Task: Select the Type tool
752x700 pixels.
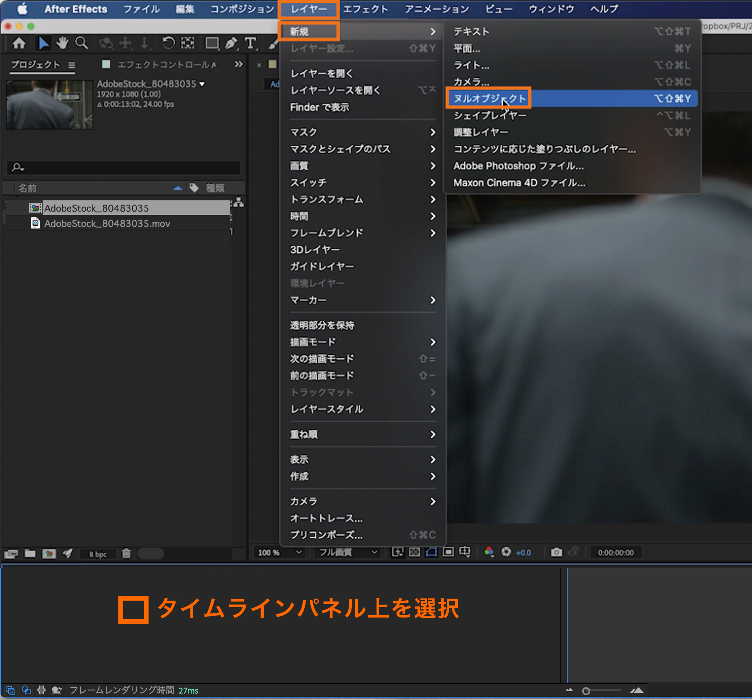Action: pyautogui.click(x=250, y=43)
